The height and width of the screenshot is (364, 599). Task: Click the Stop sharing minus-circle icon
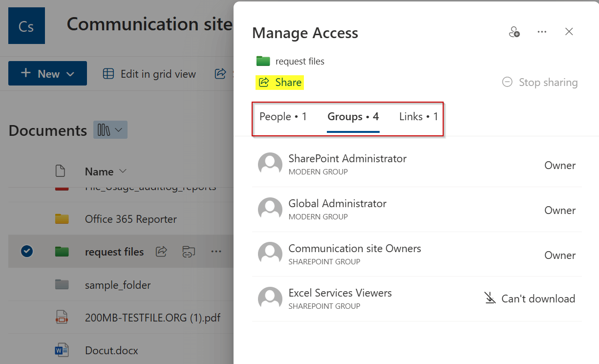pos(507,82)
